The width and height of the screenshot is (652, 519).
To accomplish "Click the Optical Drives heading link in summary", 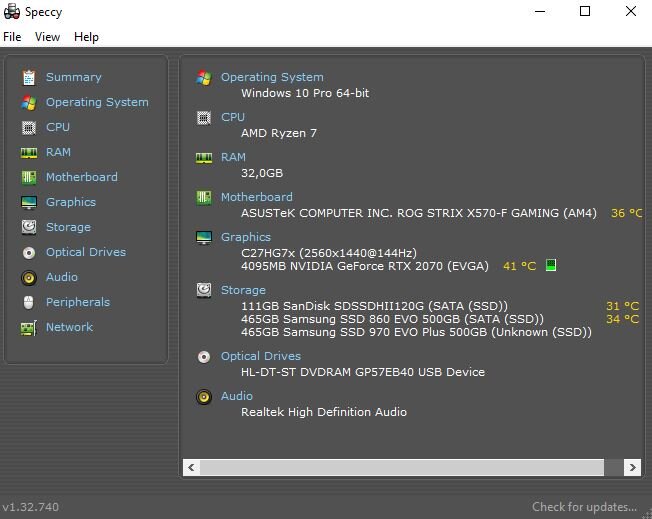I will pos(261,356).
